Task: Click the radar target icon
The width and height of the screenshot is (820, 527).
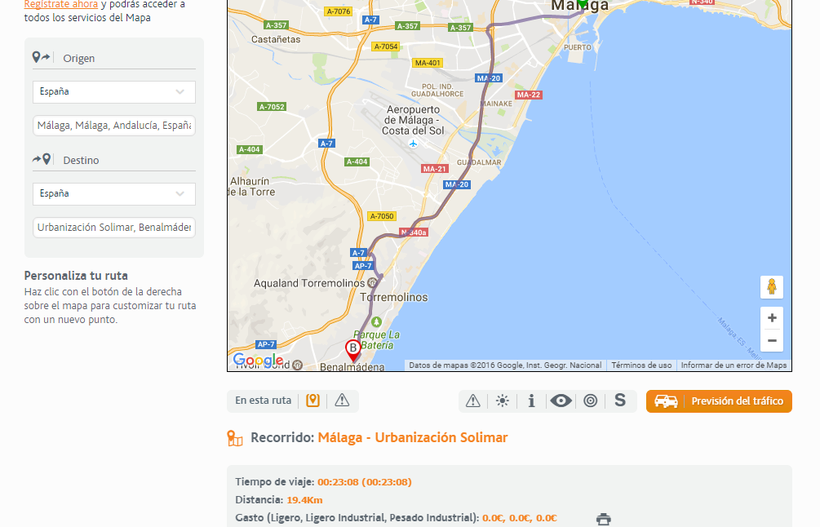Action: click(x=590, y=401)
